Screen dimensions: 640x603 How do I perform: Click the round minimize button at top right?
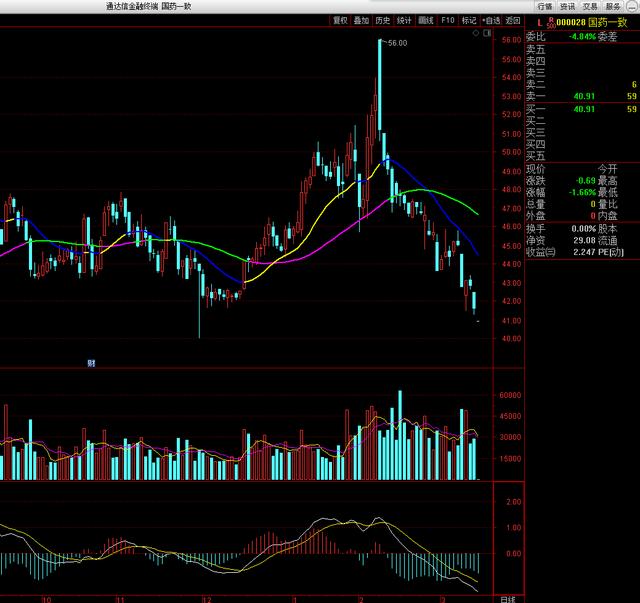click(632, 6)
